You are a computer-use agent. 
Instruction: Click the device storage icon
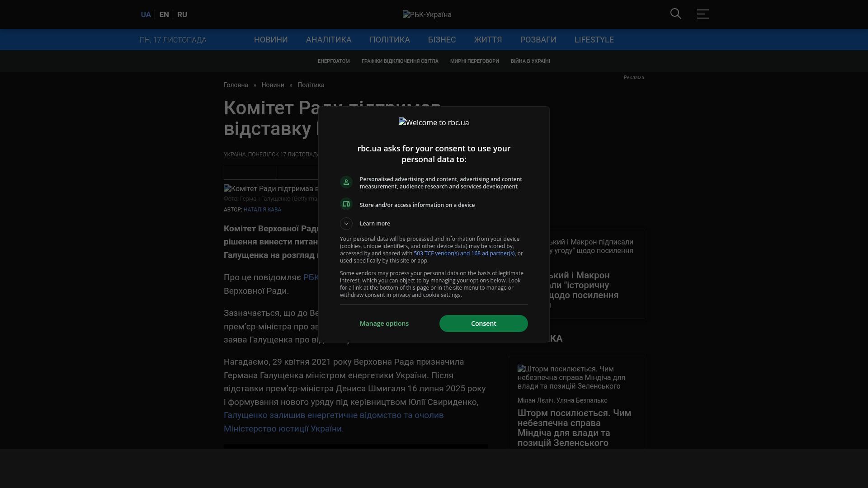346,204
